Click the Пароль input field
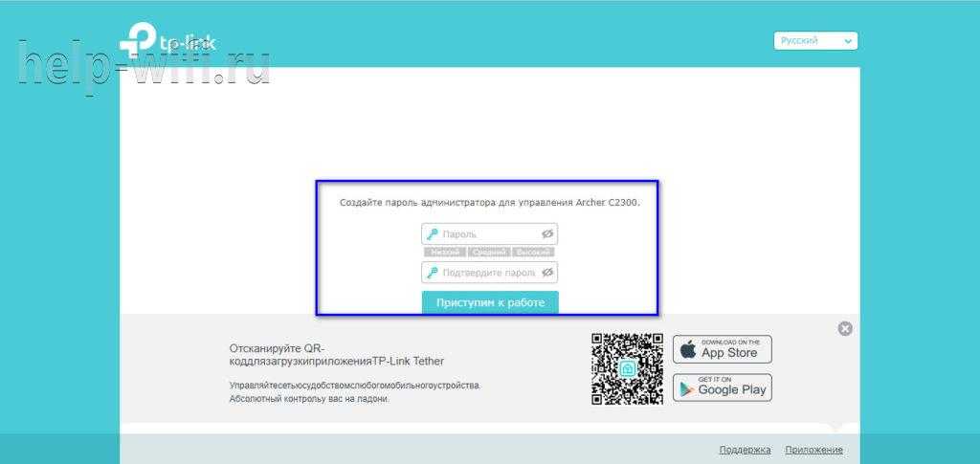Screen dimensions: 980x464 click(489, 234)
